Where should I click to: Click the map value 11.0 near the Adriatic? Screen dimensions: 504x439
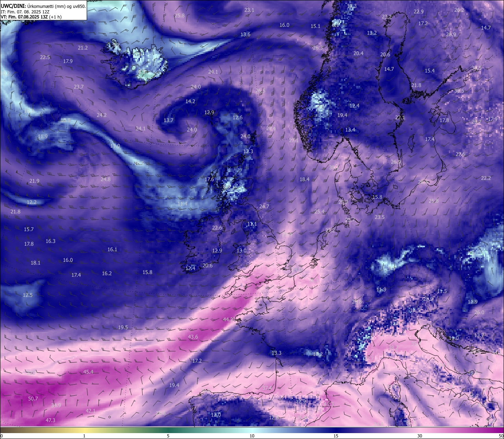click(454, 338)
